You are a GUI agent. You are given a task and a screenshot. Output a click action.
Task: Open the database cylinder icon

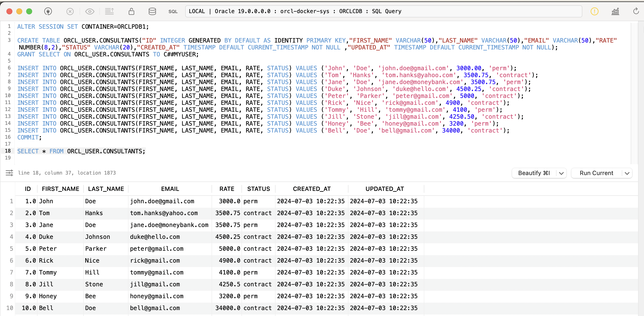(152, 11)
